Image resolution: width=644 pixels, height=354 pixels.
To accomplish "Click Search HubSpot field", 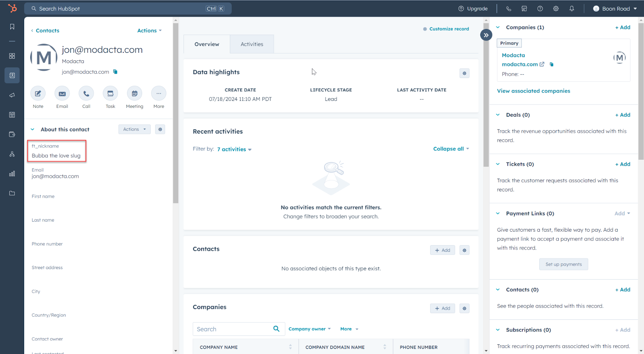I will [128, 8].
